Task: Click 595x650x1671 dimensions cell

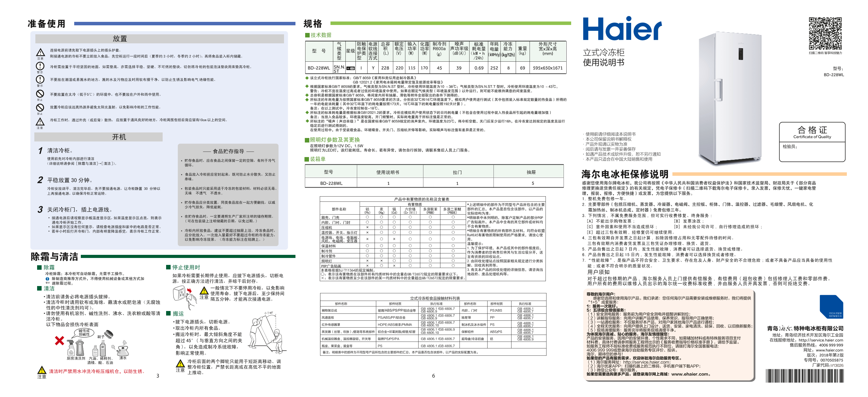Action: 548,68
